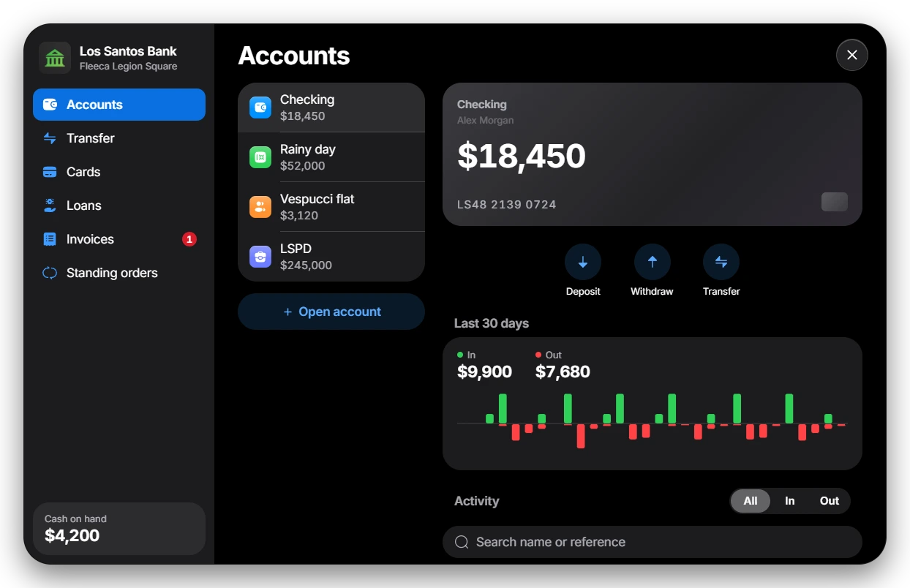
Task: Click the blue Checking account icon
Action: (260, 108)
